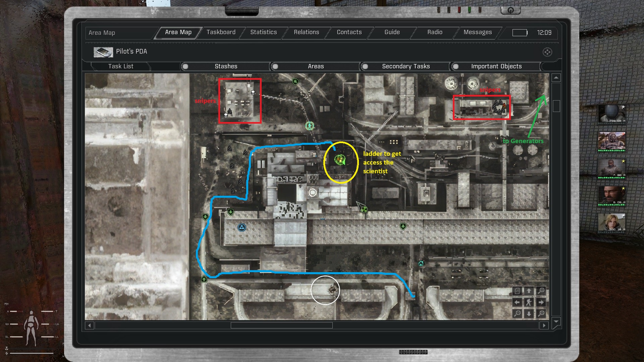
Task: Toggle the Areas map filter
Action: (x=275, y=66)
